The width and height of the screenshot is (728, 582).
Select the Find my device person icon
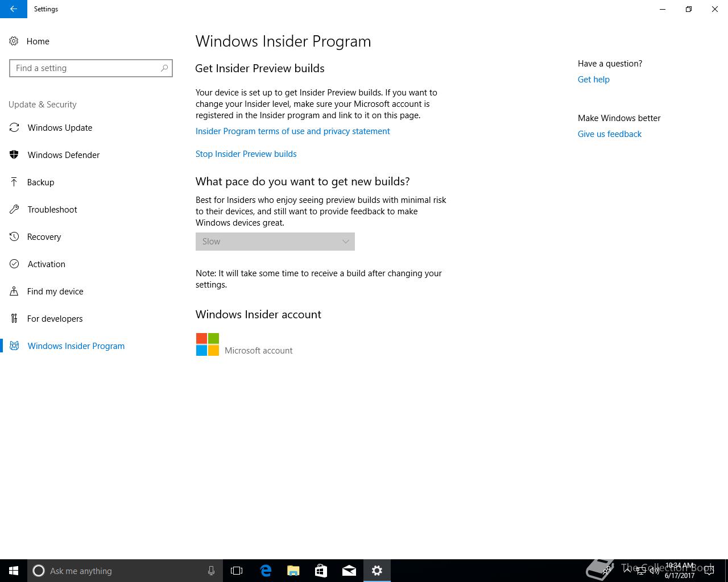pyautogui.click(x=14, y=291)
